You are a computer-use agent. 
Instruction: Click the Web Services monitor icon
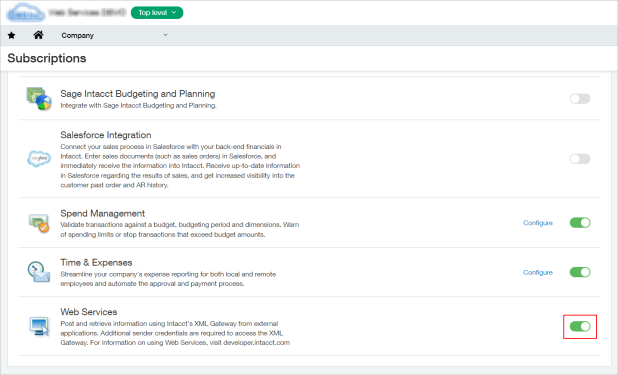coord(39,326)
